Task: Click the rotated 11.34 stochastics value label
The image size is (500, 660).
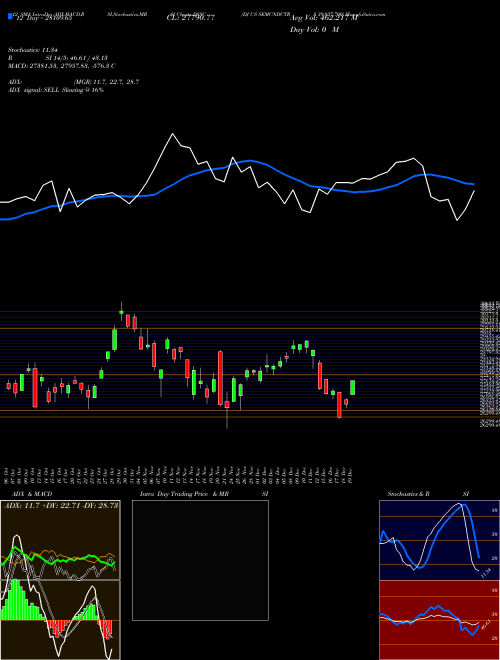Action: point(485,573)
